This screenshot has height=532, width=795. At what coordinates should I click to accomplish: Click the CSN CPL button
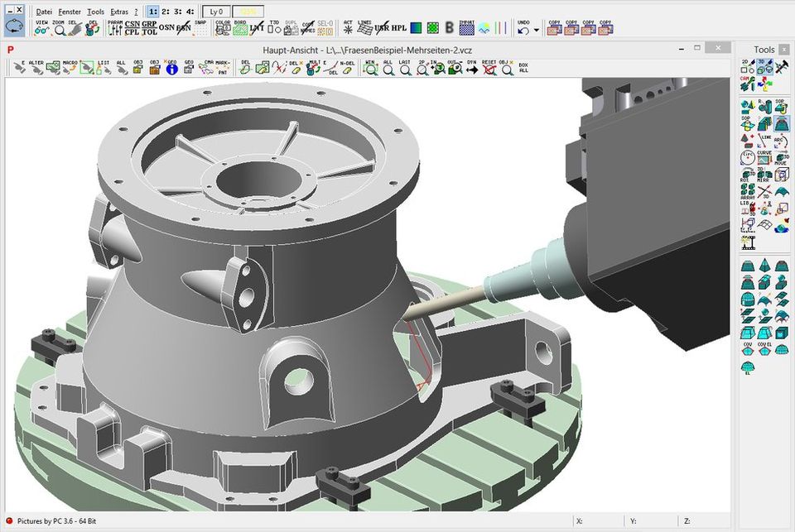132,28
